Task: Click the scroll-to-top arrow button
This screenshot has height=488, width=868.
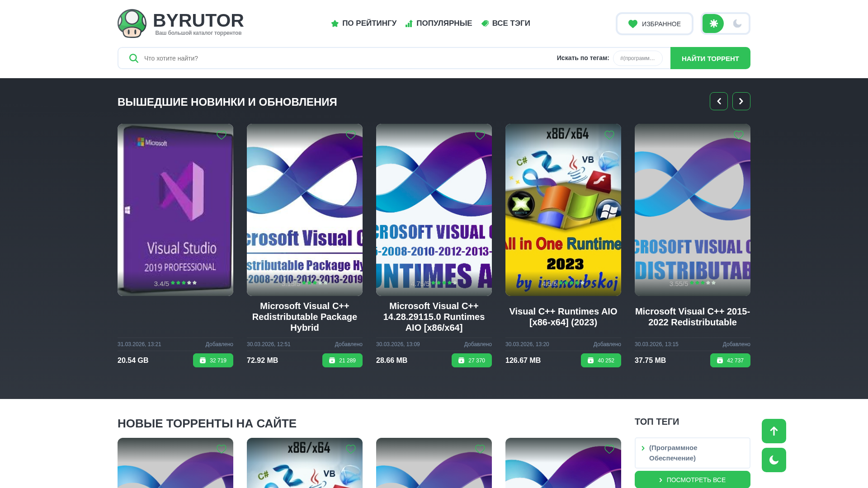Action: tap(774, 431)
